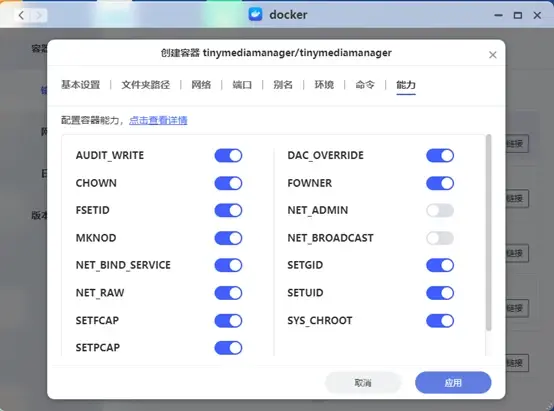Click the DAC_OVERRIDE label text
The height and width of the screenshot is (411, 554).
[325, 155]
